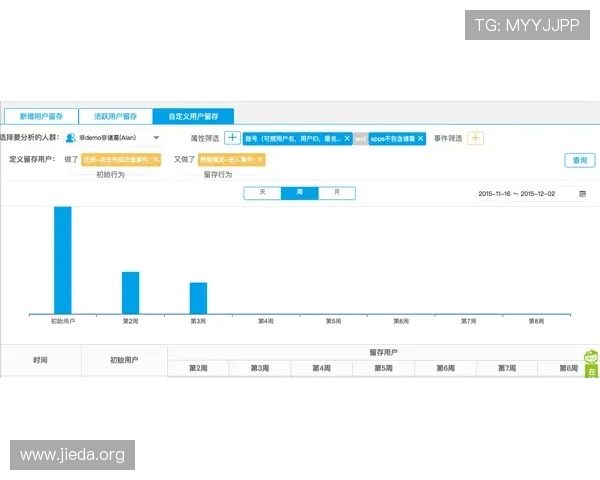Click the yellow plus icon beside 事件筛选
The height and width of the screenshot is (480, 600).
pos(476,138)
